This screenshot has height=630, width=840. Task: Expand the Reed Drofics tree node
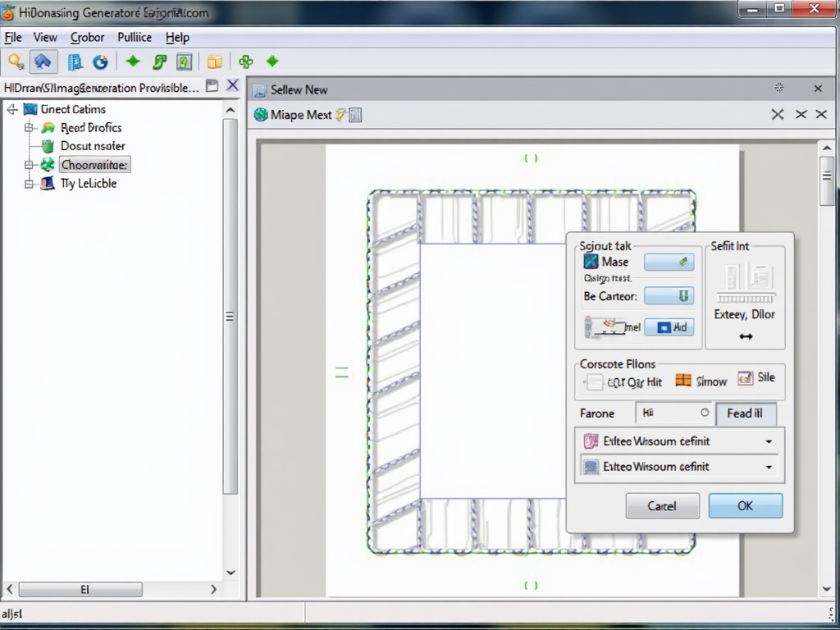pyautogui.click(x=30, y=128)
